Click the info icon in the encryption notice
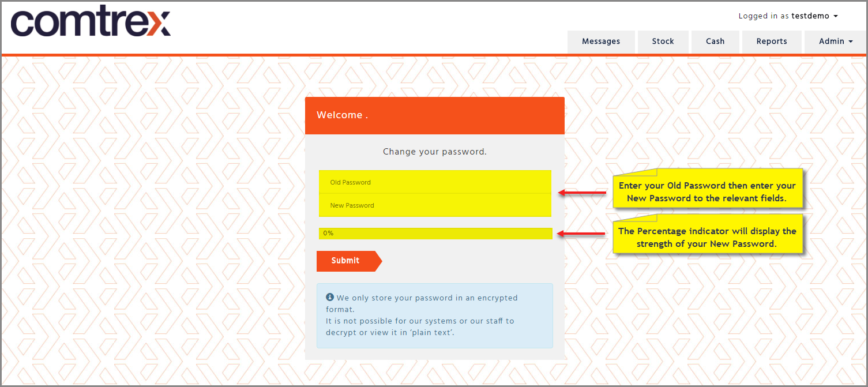 [330, 298]
